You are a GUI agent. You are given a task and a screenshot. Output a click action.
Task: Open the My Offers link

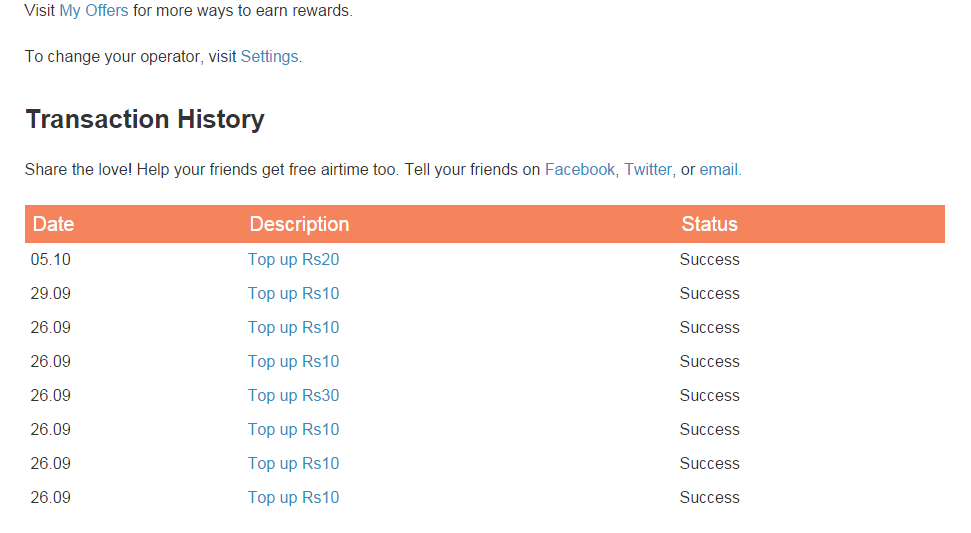pyautogui.click(x=94, y=11)
